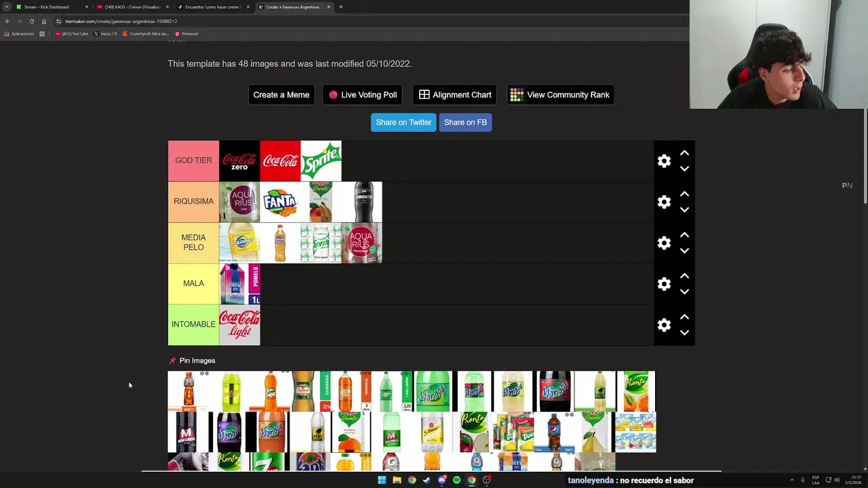Click the Pin Images pushpin icon
This screenshot has width=868, height=488.
point(172,361)
